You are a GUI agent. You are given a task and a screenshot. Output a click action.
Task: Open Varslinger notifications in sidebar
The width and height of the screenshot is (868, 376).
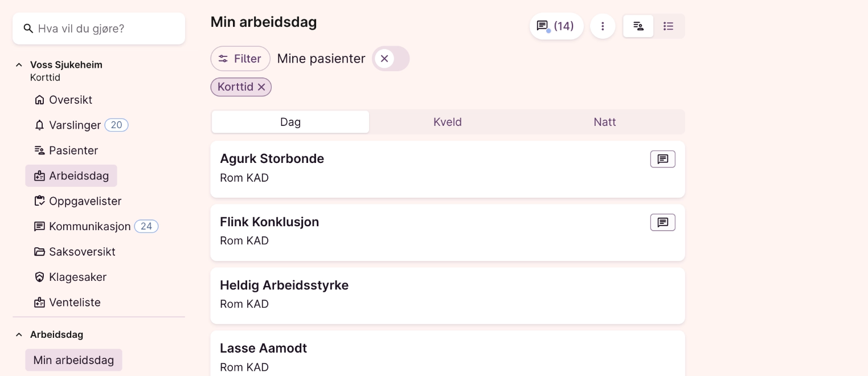click(75, 125)
